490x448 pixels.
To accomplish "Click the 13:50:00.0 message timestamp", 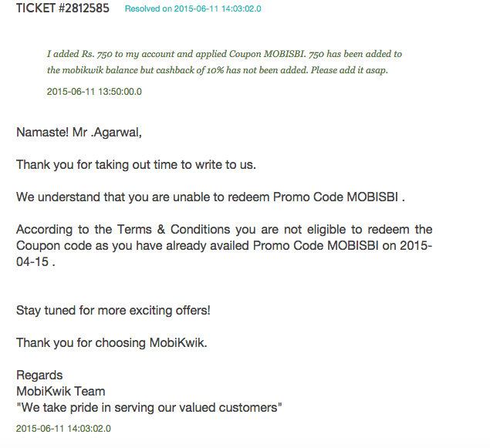I will point(94,92).
